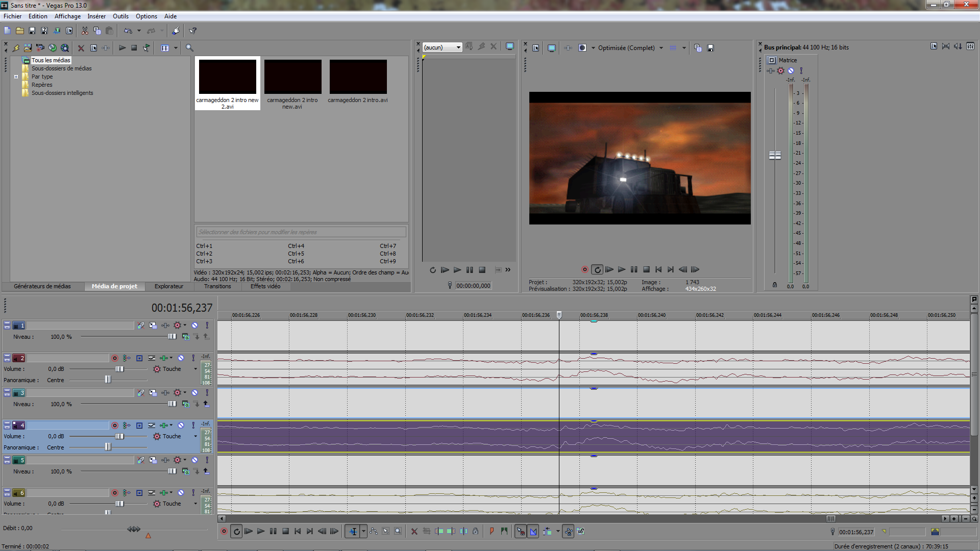Click the Import Media lightning icon
980x551 pixels.
(x=16, y=48)
